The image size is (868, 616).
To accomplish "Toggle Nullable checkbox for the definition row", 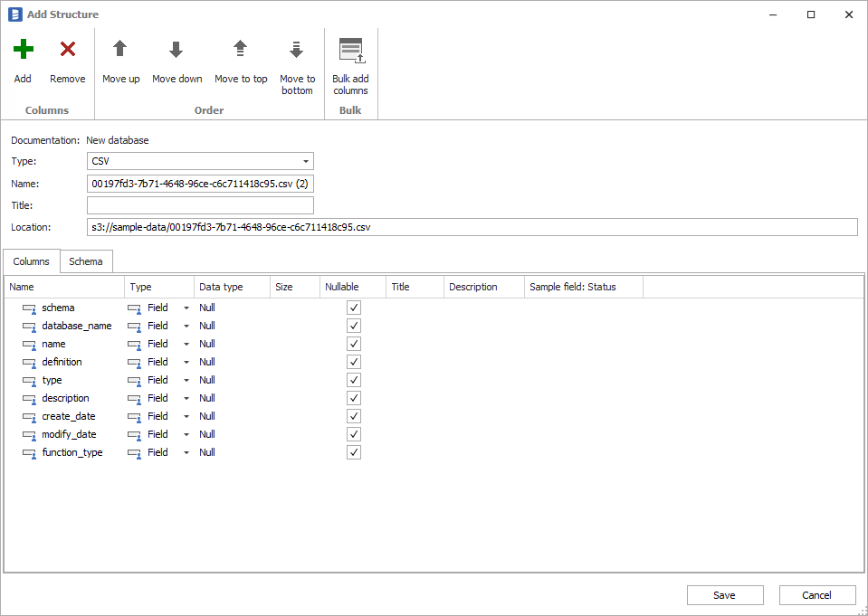I will coord(354,362).
